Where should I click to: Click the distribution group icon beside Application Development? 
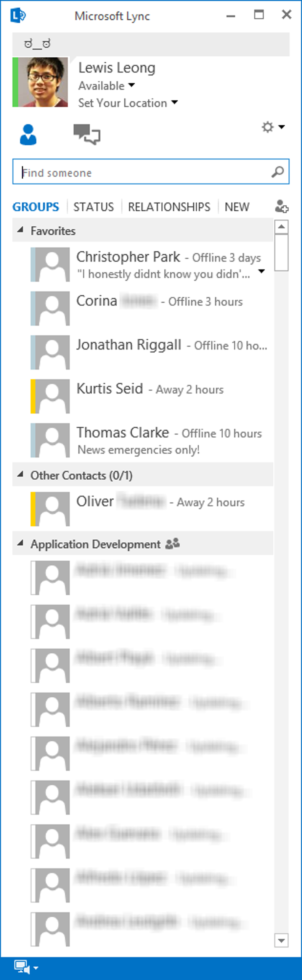point(173,544)
